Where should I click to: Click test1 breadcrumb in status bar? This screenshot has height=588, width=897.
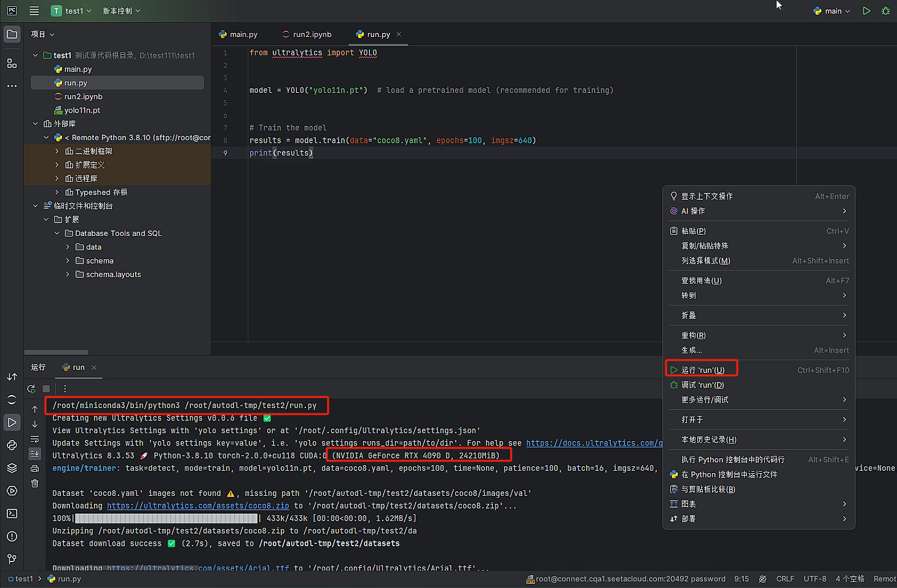[x=21, y=579]
